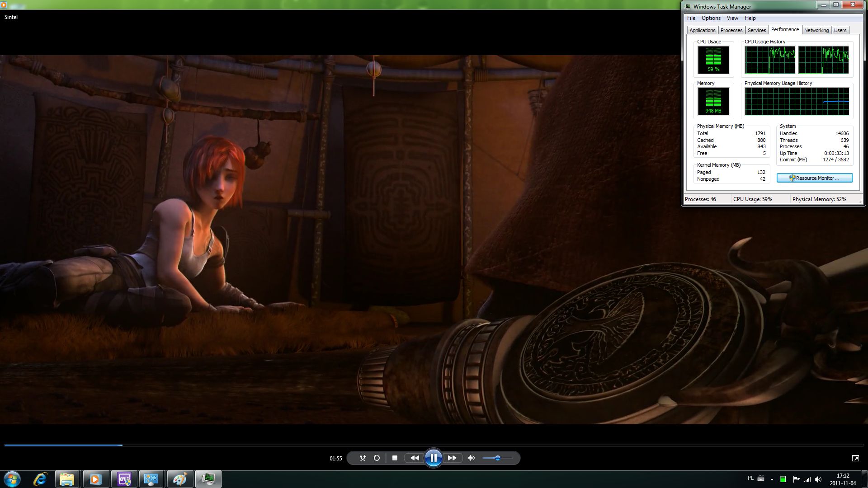
Task: Stop the video with the stop button
Action: (x=395, y=458)
